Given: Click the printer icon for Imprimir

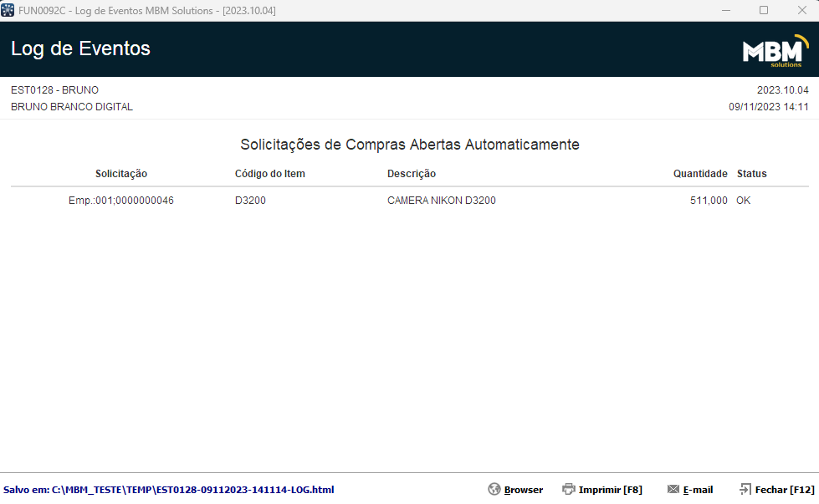Looking at the screenshot, I should coord(568,489).
